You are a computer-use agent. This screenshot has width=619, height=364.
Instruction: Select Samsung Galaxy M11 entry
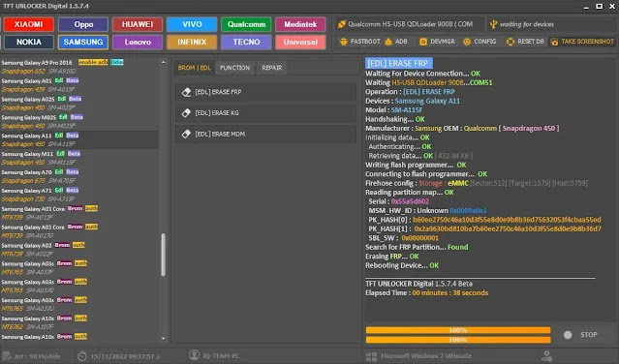tap(79, 158)
